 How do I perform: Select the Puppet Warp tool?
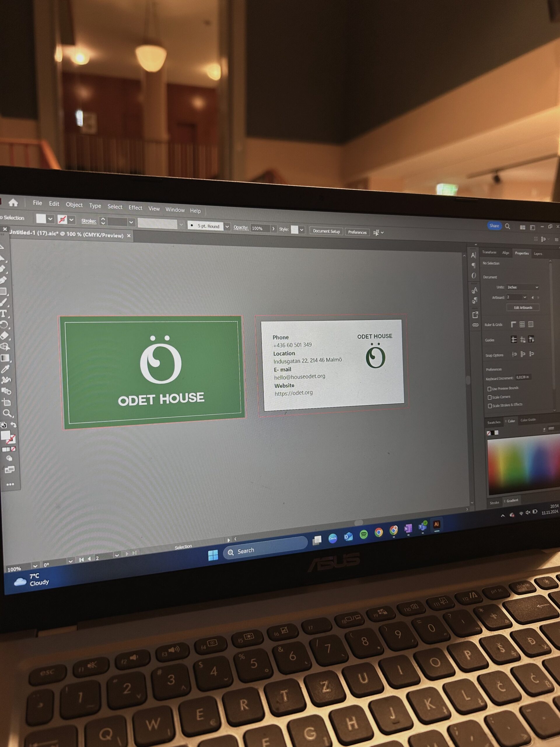click(x=6, y=380)
